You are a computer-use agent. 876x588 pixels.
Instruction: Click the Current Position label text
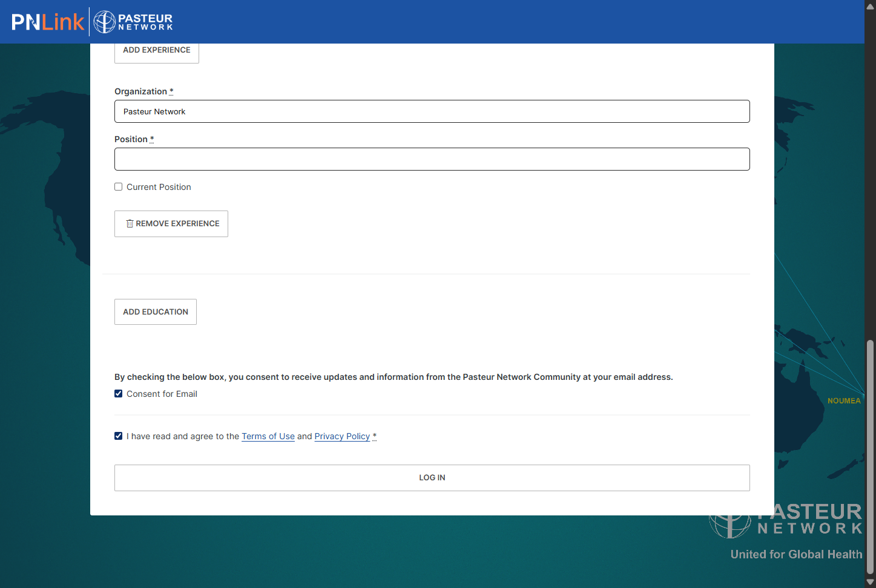pyautogui.click(x=159, y=187)
